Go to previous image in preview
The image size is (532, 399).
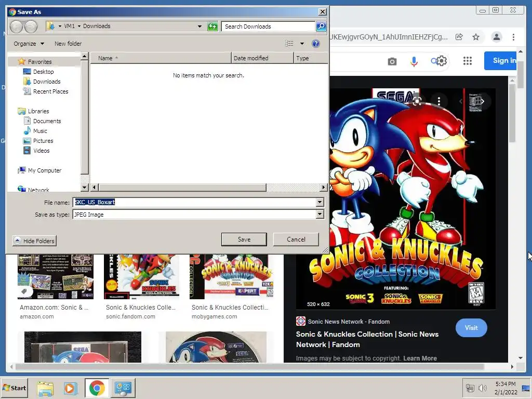(461, 101)
